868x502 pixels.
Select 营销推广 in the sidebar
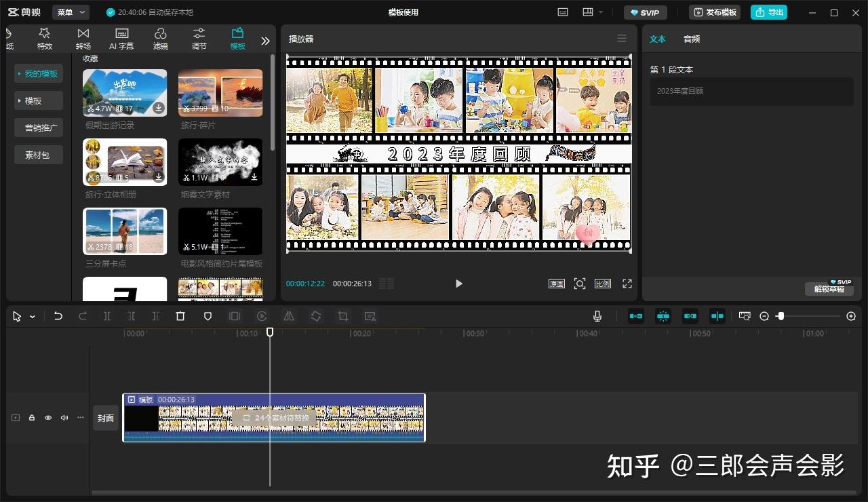[x=38, y=128]
